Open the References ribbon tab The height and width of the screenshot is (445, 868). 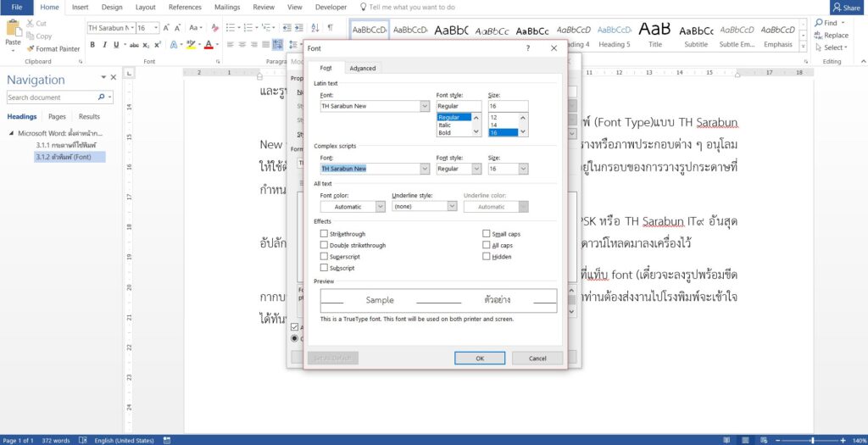[x=185, y=7]
